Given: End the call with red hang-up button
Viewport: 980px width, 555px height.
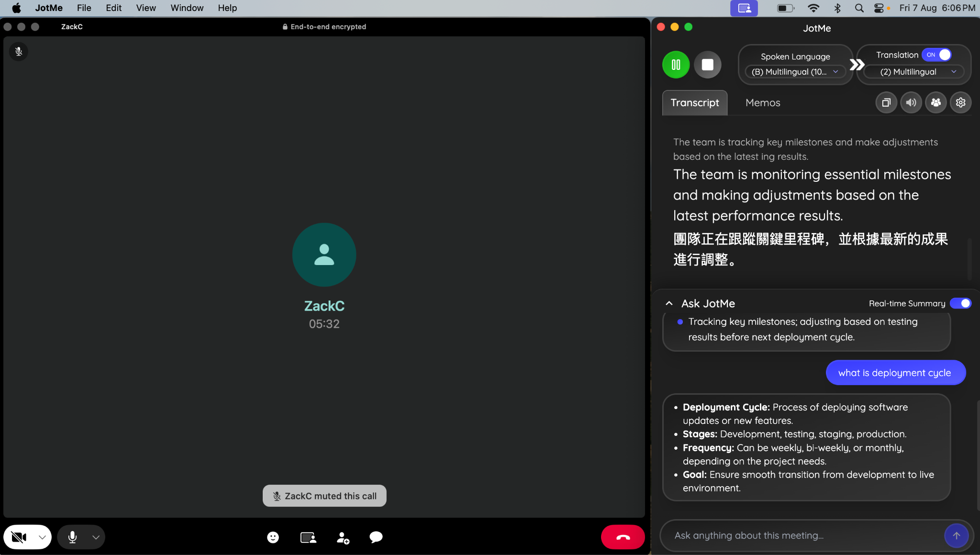Looking at the screenshot, I should (x=623, y=537).
